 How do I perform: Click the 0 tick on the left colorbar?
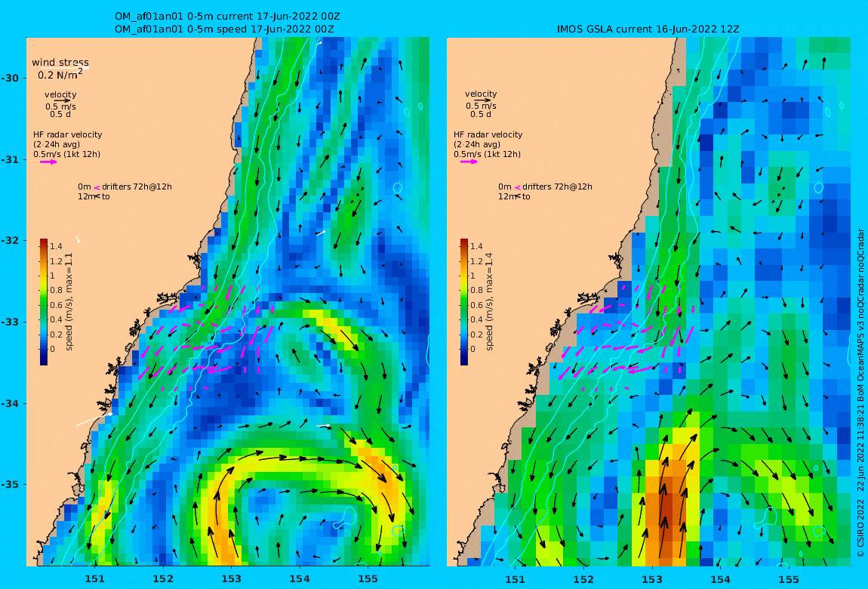pyautogui.click(x=53, y=349)
